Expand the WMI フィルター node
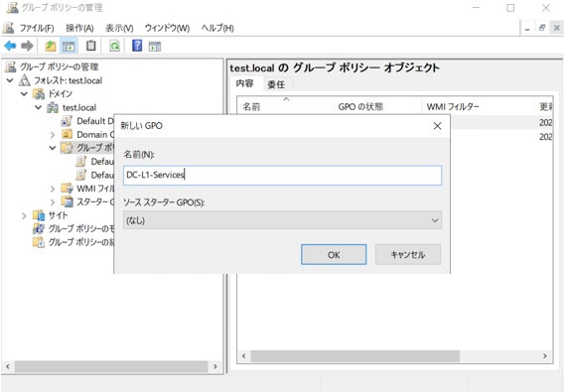Screen dimensions: 566x392 (x=53, y=189)
